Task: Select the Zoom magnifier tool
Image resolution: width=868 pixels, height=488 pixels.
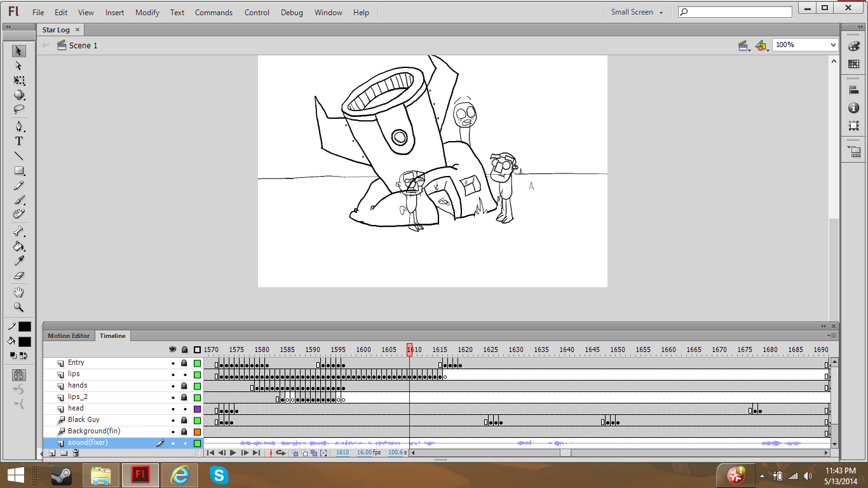Action: (19, 307)
